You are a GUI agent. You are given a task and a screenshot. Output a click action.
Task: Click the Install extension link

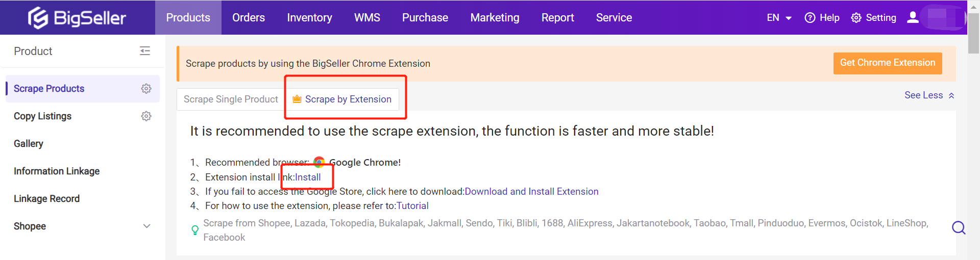pyautogui.click(x=308, y=177)
